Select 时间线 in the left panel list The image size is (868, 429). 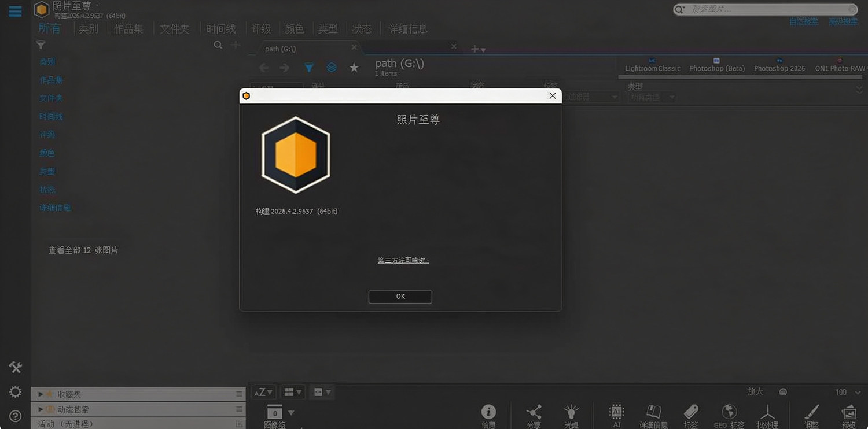tap(52, 117)
